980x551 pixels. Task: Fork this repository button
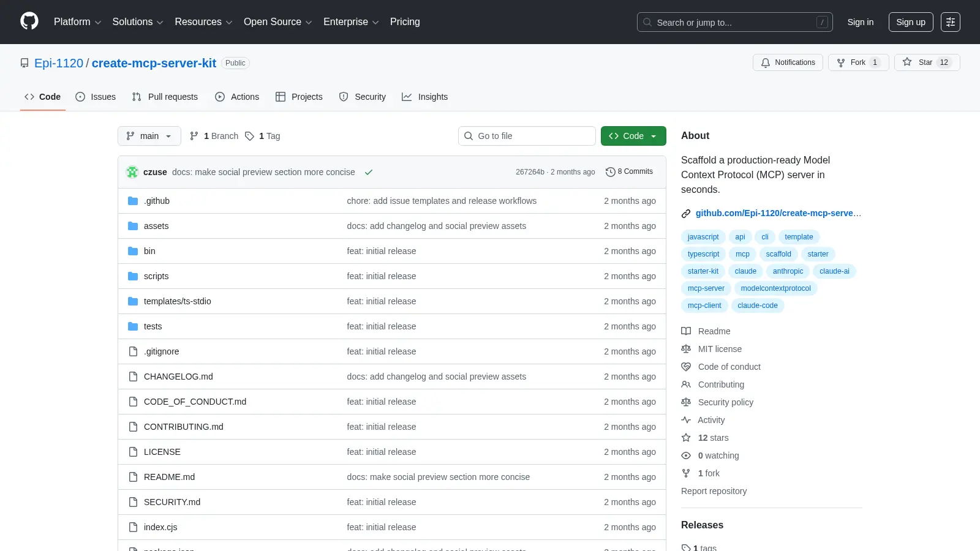pos(858,62)
